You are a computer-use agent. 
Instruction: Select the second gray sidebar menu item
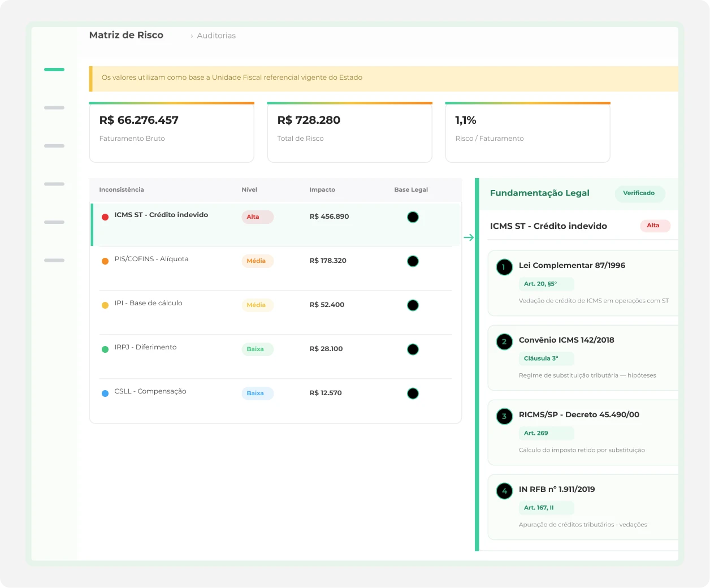(54, 146)
